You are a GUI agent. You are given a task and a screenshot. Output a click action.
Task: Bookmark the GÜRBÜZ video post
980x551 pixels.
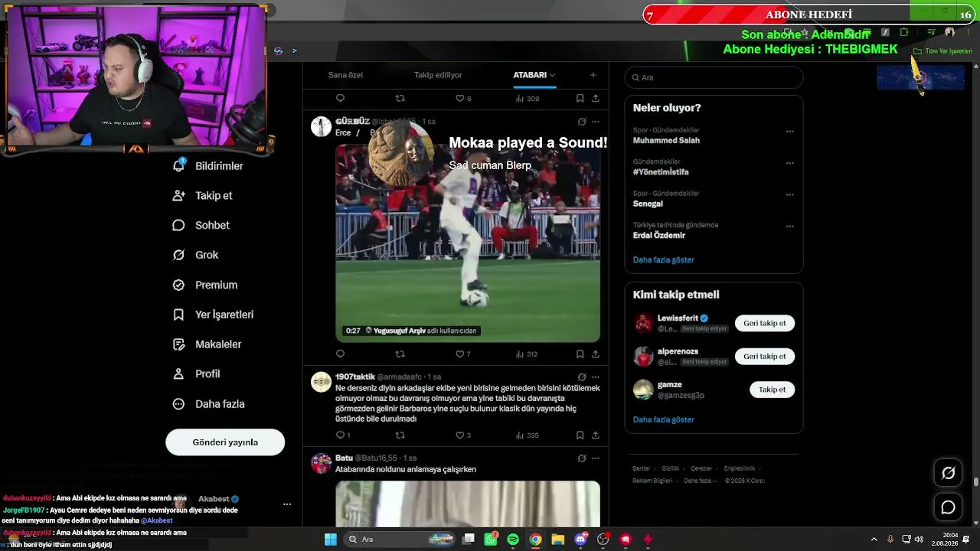[x=580, y=354]
